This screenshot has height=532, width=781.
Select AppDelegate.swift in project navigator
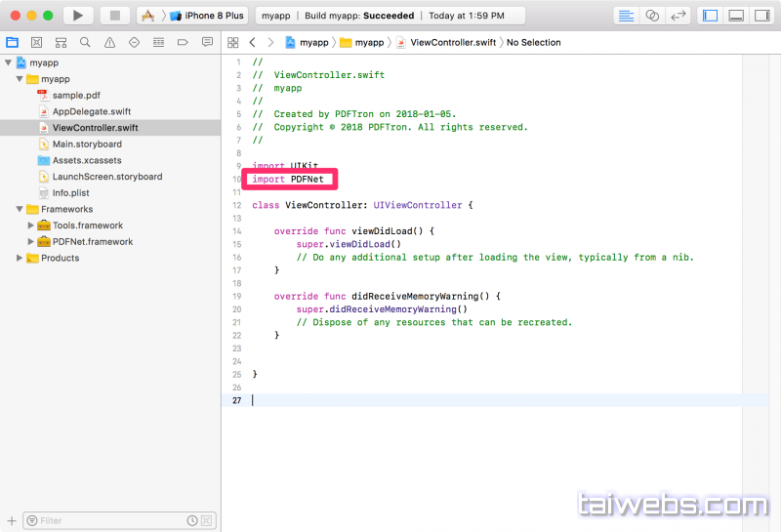[x=91, y=111]
